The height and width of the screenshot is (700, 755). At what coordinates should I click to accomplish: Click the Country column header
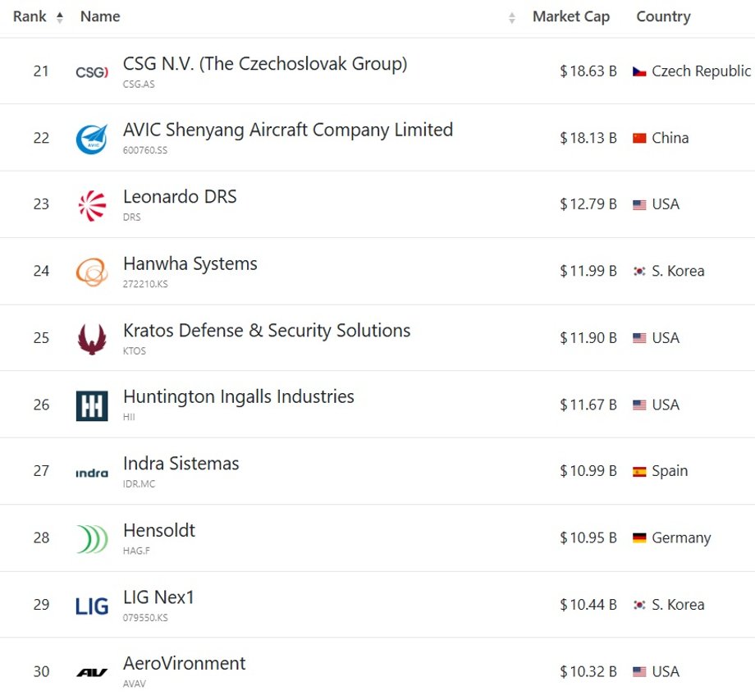coord(664,17)
